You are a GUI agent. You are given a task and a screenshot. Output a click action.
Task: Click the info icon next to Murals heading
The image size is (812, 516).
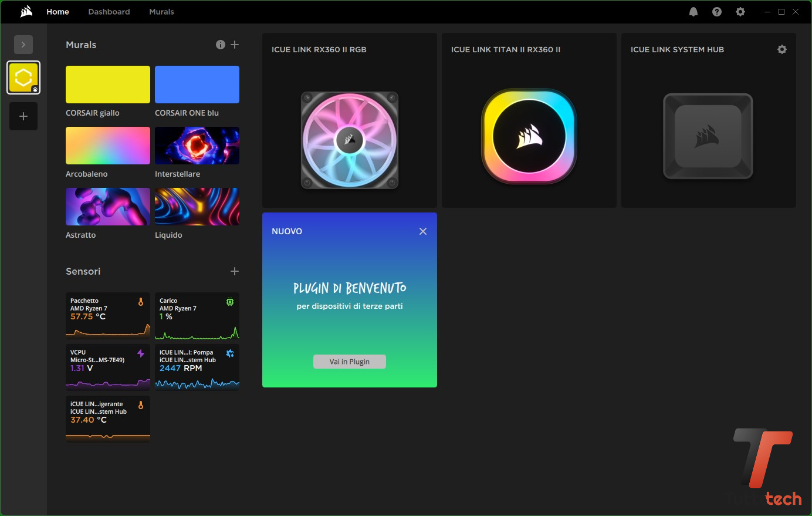point(221,45)
